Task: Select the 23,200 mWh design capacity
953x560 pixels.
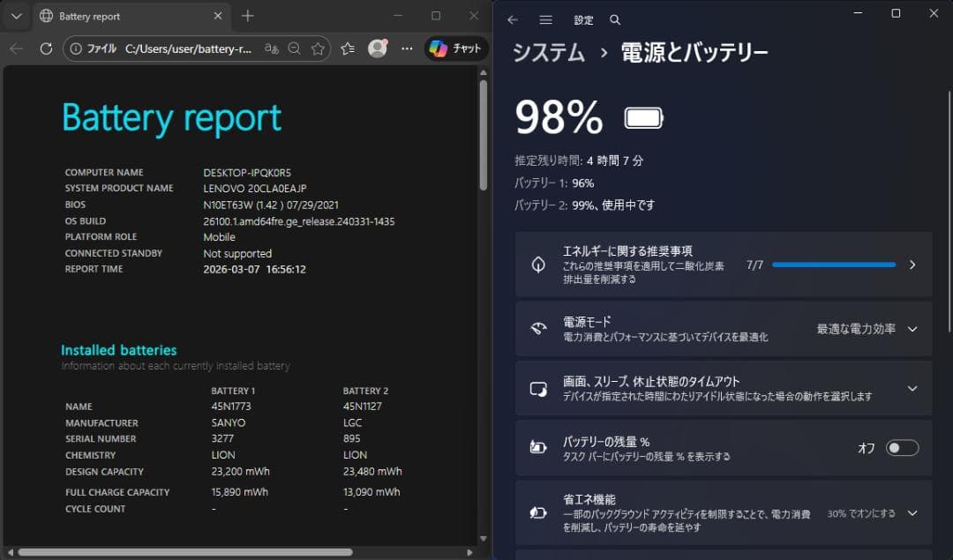Action: click(240, 471)
